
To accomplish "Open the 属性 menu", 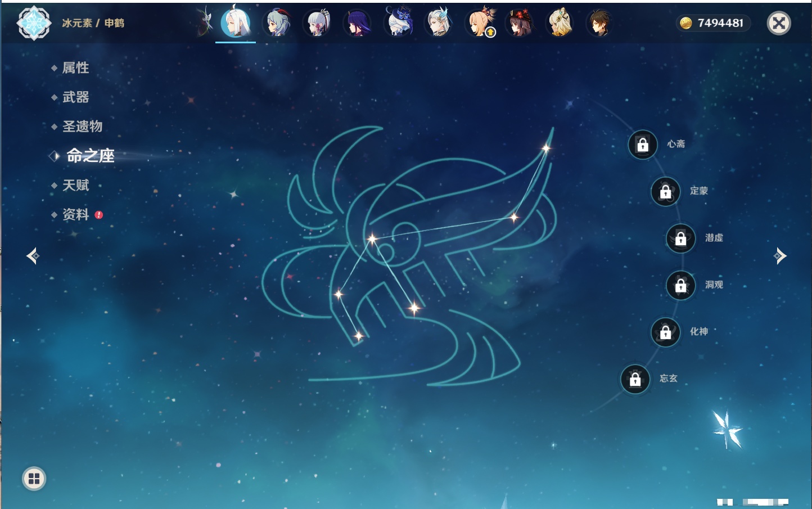I will pos(75,68).
